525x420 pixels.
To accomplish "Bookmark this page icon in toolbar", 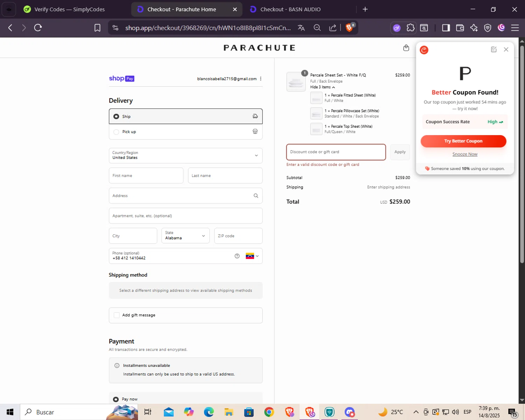I will coord(97,28).
